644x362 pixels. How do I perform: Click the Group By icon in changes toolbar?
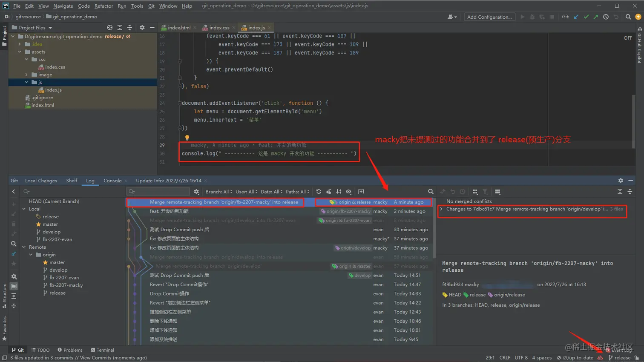pos(475,192)
